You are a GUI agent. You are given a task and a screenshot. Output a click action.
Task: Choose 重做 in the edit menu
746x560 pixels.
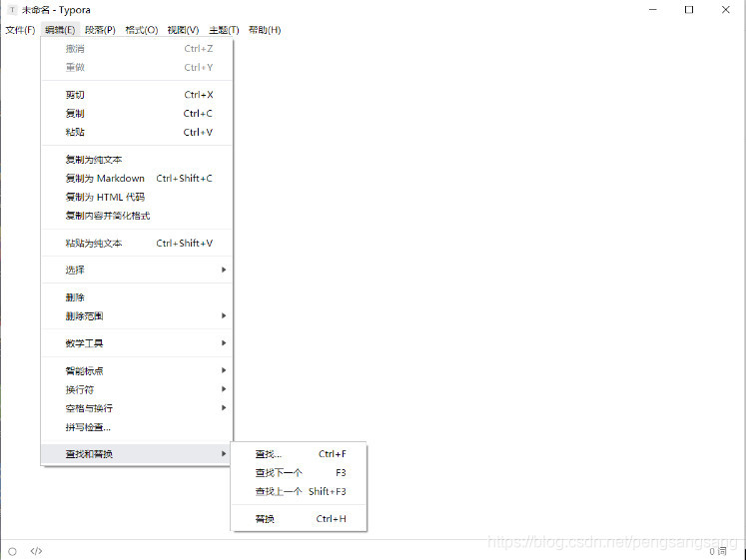coord(137,68)
